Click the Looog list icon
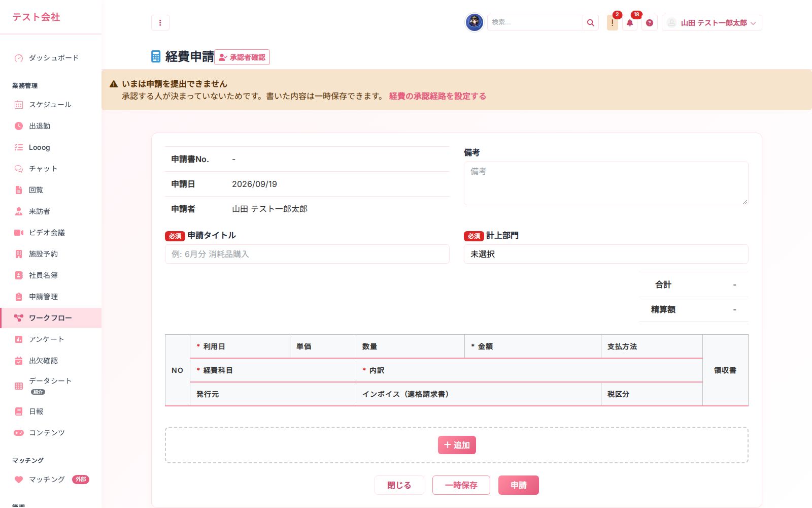Image resolution: width=812 pixels, height=508 pixels. click(19, 147)
